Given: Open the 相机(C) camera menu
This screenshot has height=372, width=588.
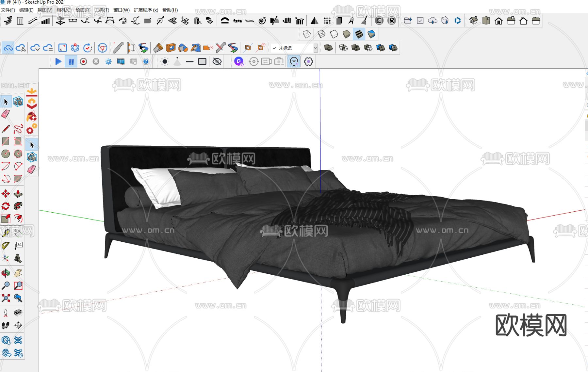Looking at the screenshot, I should coord(64,10).
